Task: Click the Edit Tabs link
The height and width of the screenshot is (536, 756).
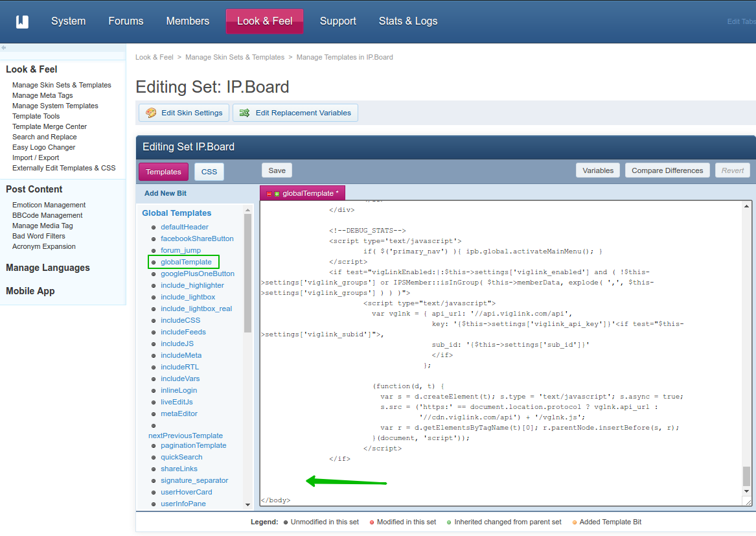Action: coord(741,21)
